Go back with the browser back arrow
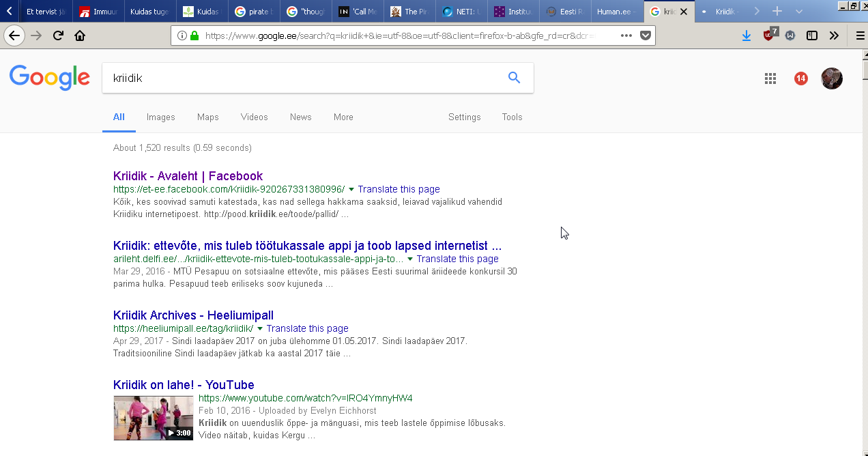 14,35
